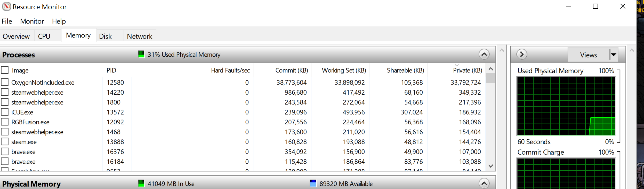This screenshot has width=644, height=189.
Task: Click the working set value 33,898,092
Action: (x=350, y=82)
